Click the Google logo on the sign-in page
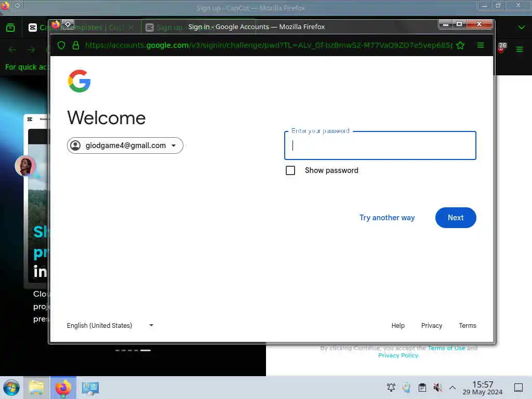The width and height of the screenshot is (532, 399). 79,81
